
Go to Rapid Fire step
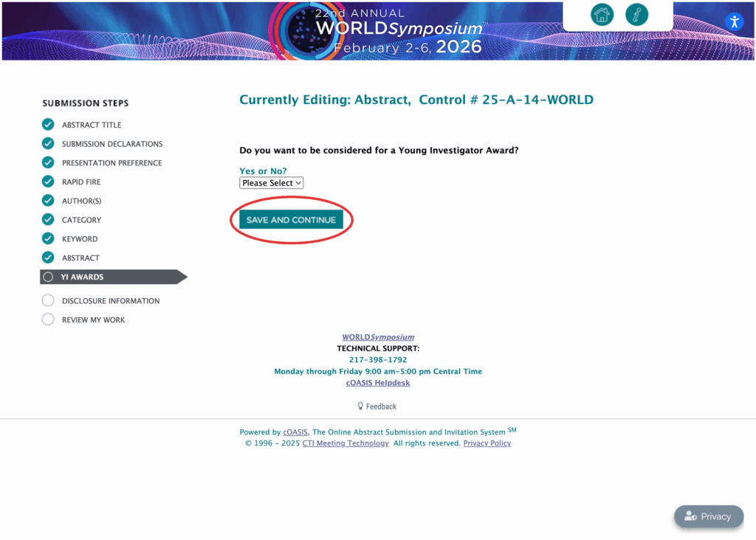tap(81, 182)
